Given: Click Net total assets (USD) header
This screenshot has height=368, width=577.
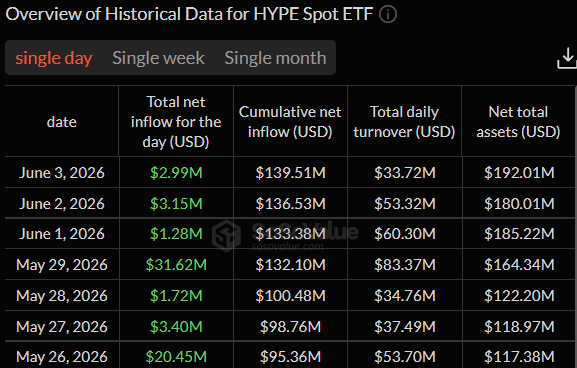Looking at the screenshot, I should tap(518, 122).
